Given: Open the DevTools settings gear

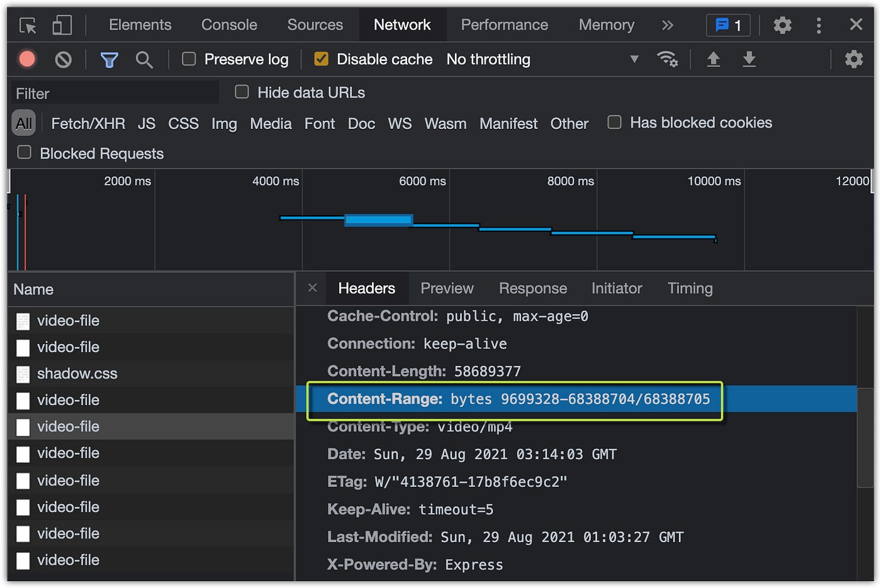Looking at the screenshot, I should click(x=782, y=25).
